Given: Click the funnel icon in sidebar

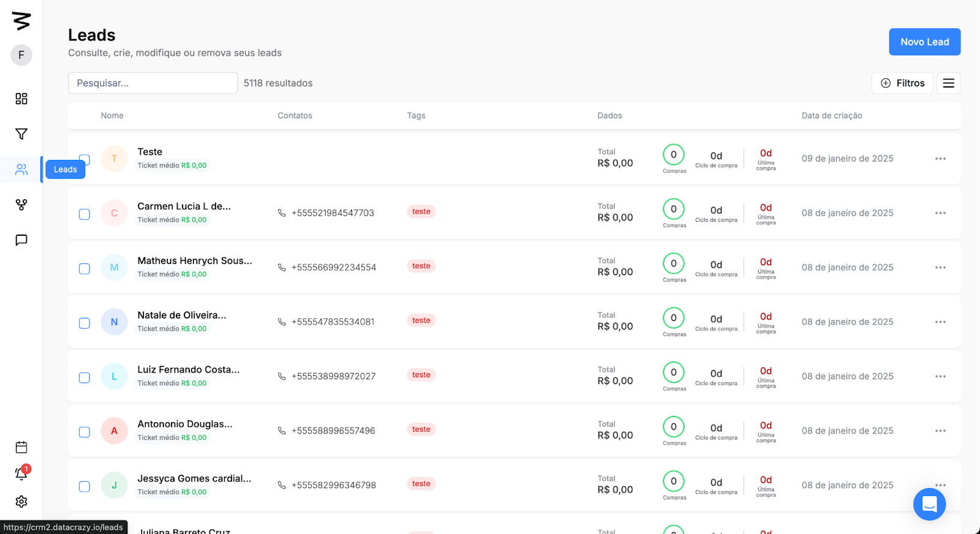Looking at the screenshot, I should point(21,134).
